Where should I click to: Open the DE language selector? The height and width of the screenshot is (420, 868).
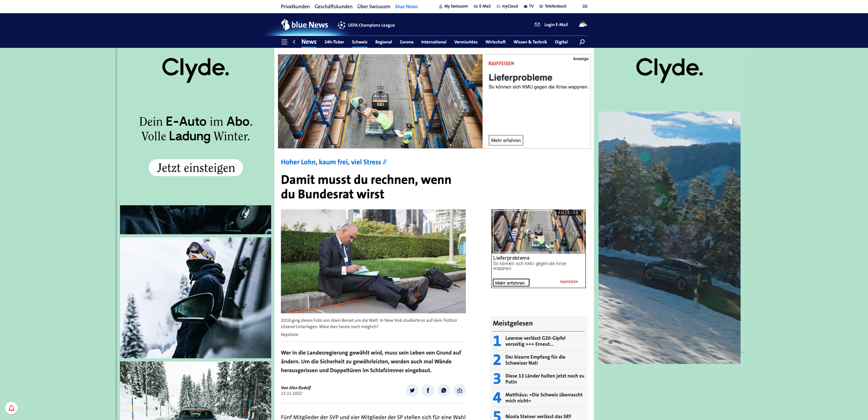pos(585,6)
